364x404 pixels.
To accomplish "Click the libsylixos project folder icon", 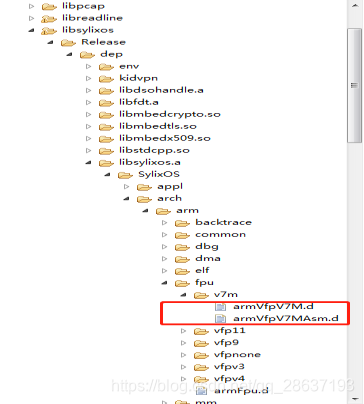I will click(49, 30).
